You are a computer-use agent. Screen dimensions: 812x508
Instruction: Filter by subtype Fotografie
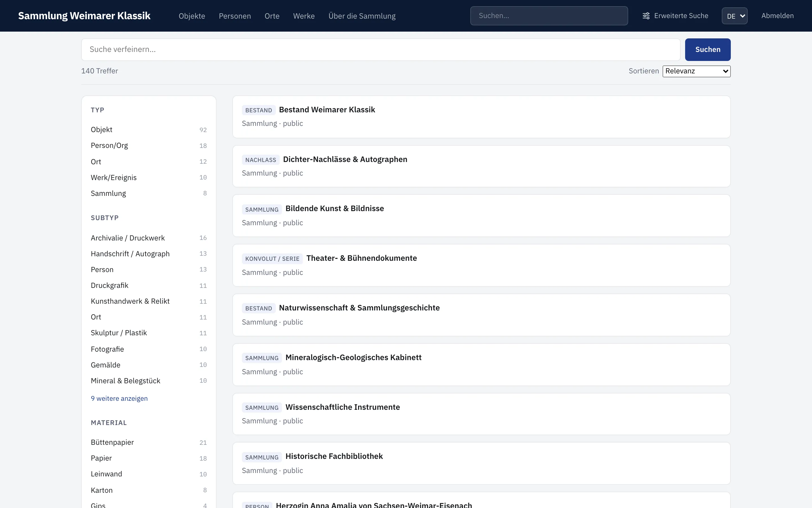click(x=149, y=349)
